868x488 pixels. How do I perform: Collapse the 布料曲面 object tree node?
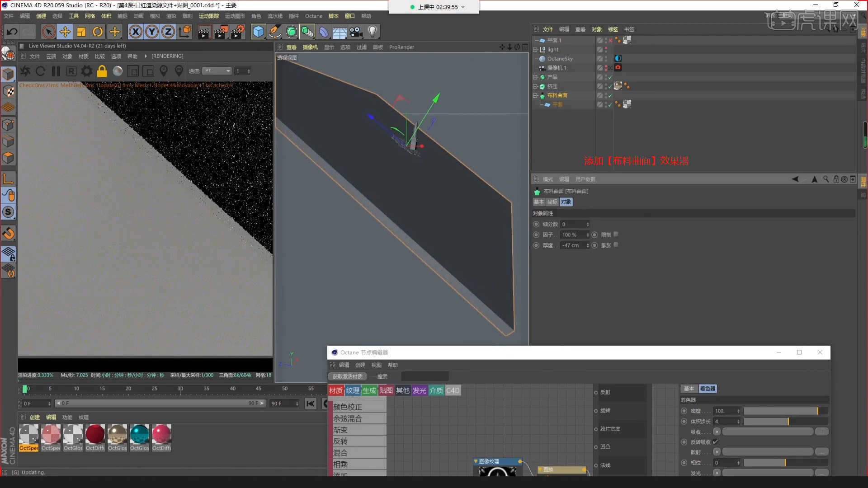[535, 95]
